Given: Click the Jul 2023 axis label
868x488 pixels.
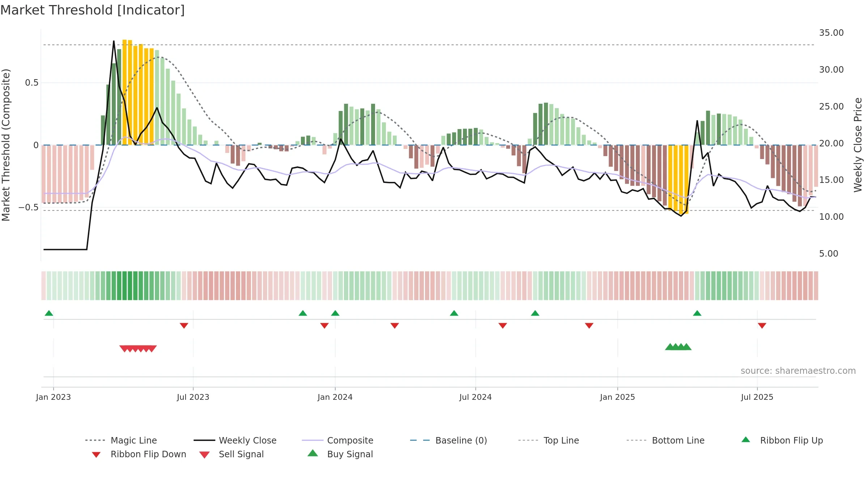Looking at the screenshot, I should [x=193, y=397].
